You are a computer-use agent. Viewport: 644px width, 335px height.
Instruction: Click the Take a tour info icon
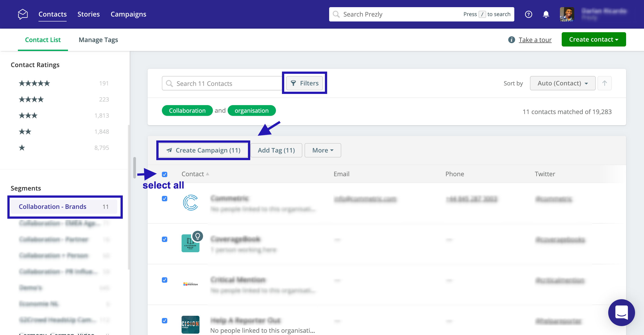pyautogui.click(x=511, y=40)
